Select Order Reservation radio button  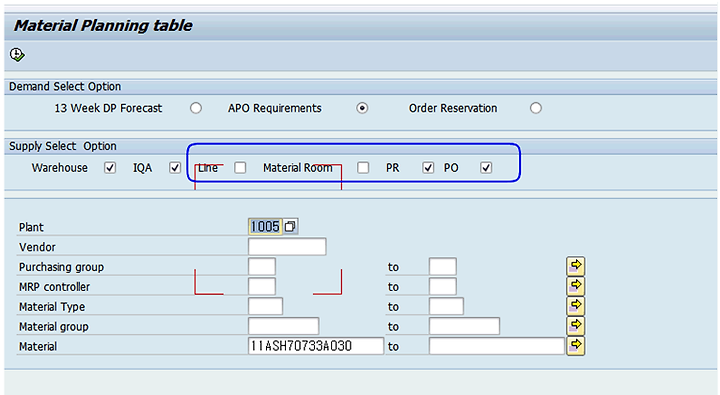click(x=535, y=108)
